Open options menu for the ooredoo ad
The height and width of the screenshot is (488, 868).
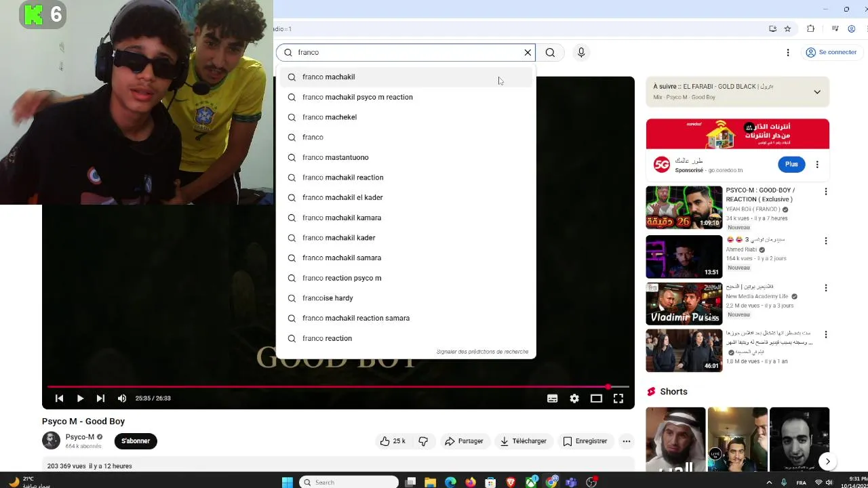point(817,165)
